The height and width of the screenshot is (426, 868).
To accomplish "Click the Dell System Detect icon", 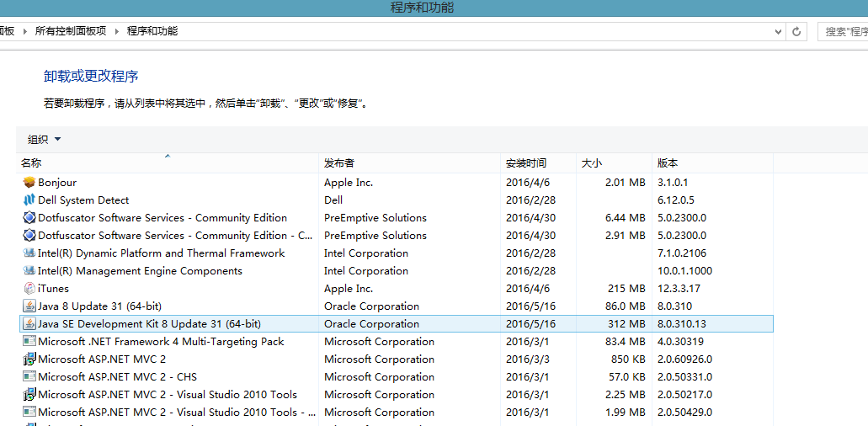I will tap(29, 200).
